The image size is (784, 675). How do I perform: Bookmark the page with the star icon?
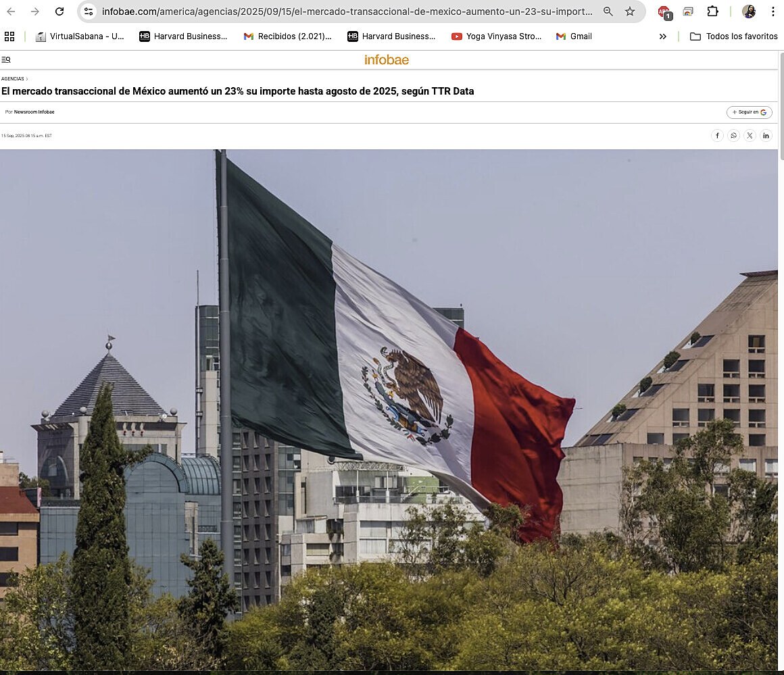(629, 11)
